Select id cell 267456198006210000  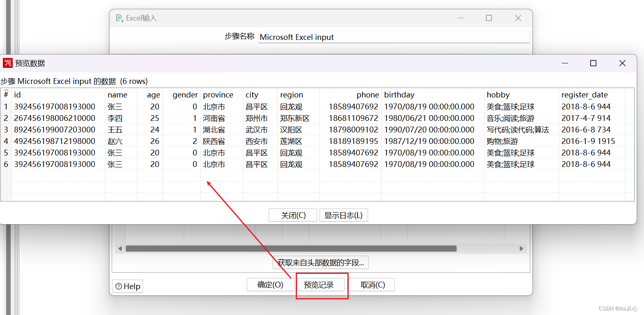click(x=58, y=118)
